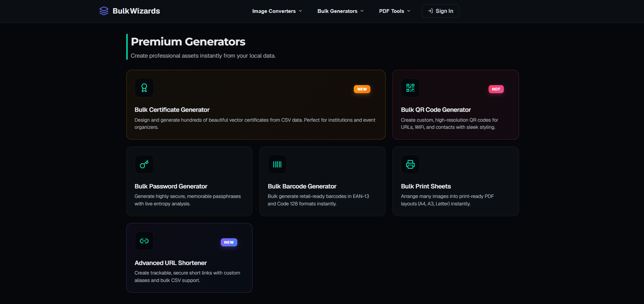The width and height of the screenshot is (644, 304).
Task: Click the pink HOT badge on QR card
Action: pos(496,89)
